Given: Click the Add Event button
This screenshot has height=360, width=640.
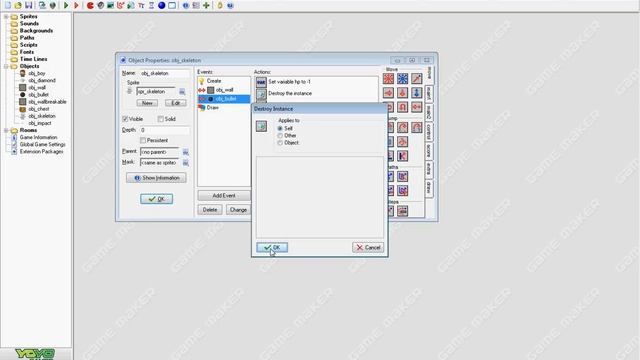Looking at the screenshot, I should 224,196.
